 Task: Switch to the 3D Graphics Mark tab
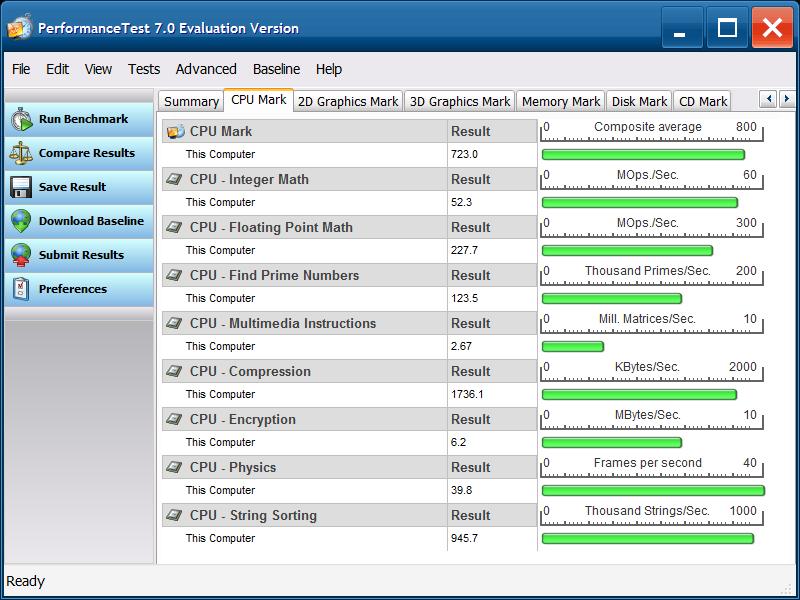coord(460,102)
